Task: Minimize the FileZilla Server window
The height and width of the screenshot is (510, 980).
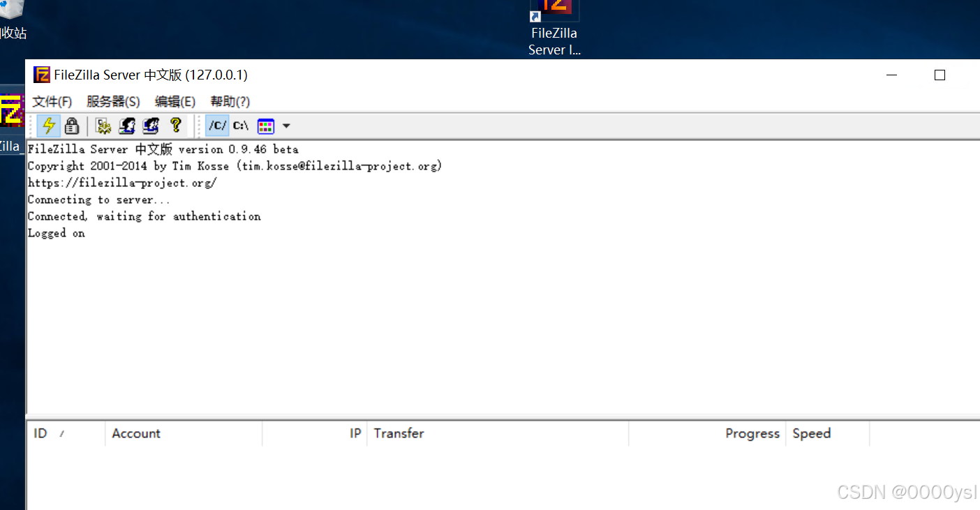Action: point(892,75)
